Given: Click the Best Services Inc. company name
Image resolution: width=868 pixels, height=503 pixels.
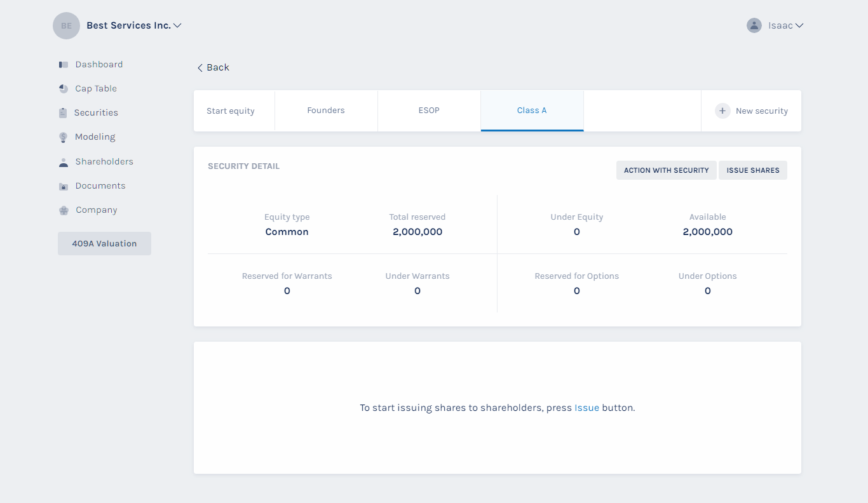Looking at the screenshot, I should pyautogui.click(x=128, y=26).
